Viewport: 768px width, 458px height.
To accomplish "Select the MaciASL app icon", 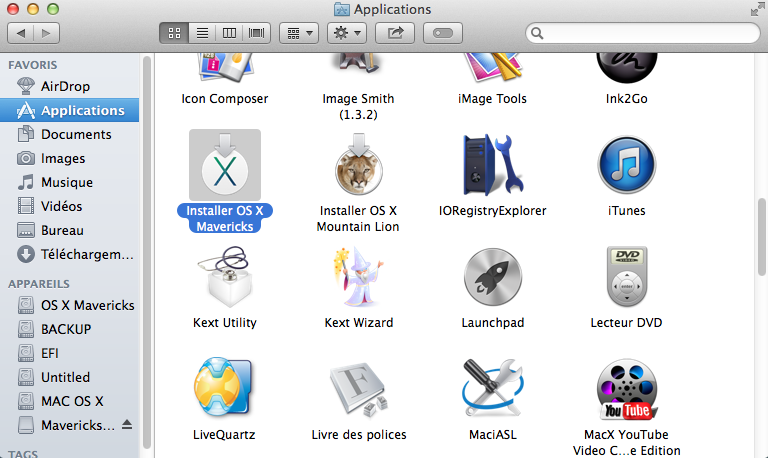I will (493, 388).
